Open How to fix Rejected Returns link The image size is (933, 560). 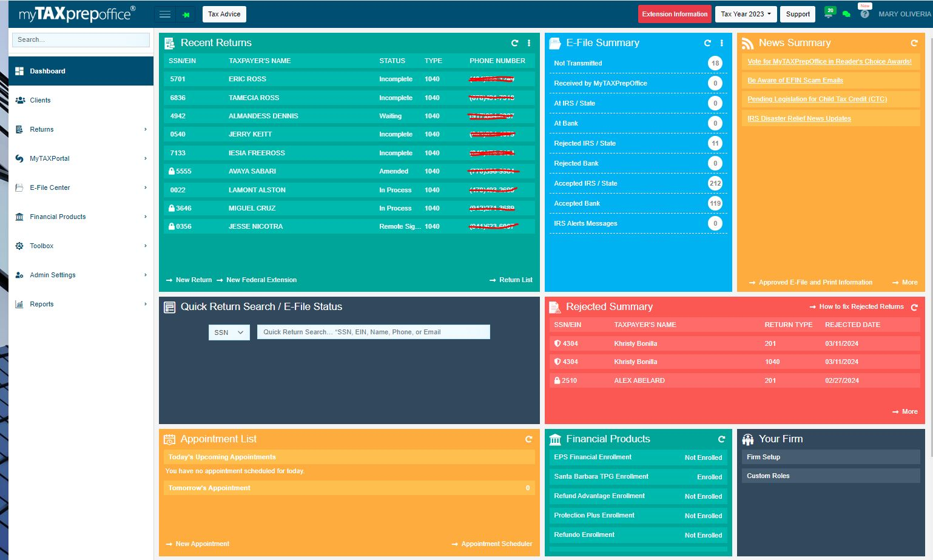[857, 306]
